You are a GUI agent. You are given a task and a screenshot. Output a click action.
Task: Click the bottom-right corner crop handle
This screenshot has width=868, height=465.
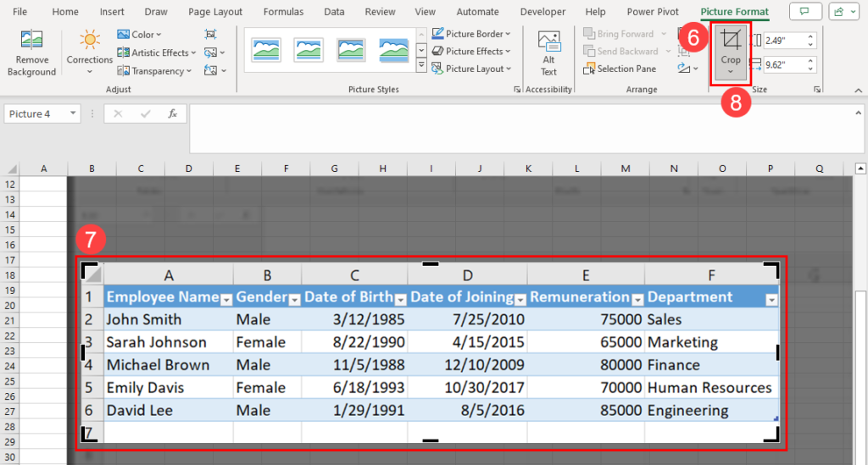click(773, 435)
